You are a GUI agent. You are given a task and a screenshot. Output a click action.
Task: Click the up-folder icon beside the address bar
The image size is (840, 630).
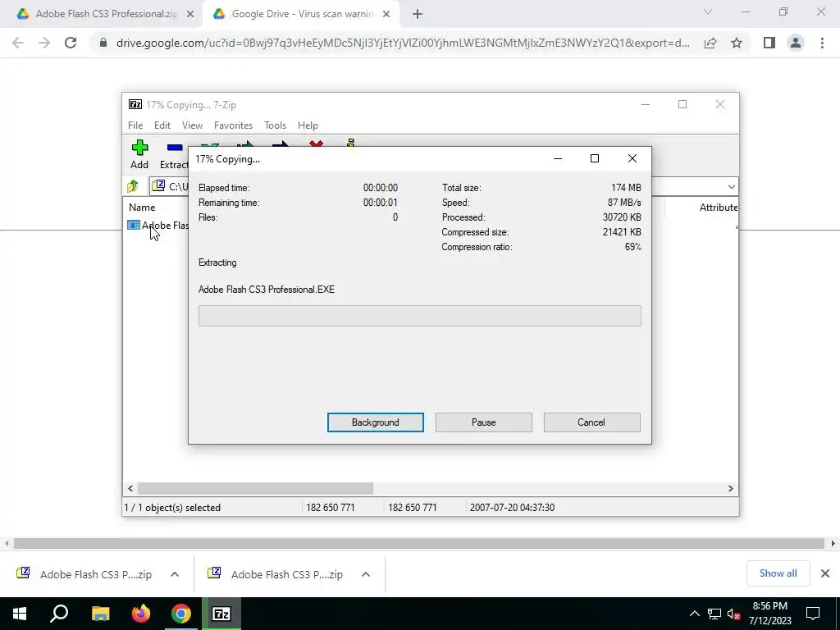coord(133,186)
